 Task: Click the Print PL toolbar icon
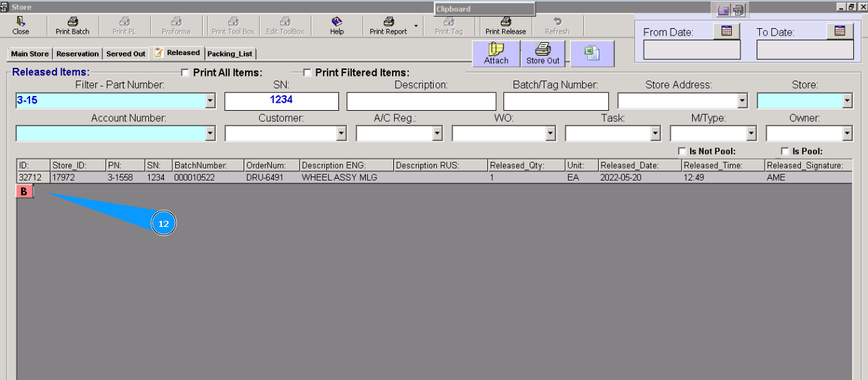pyautogui.click(x=124, y=26)
